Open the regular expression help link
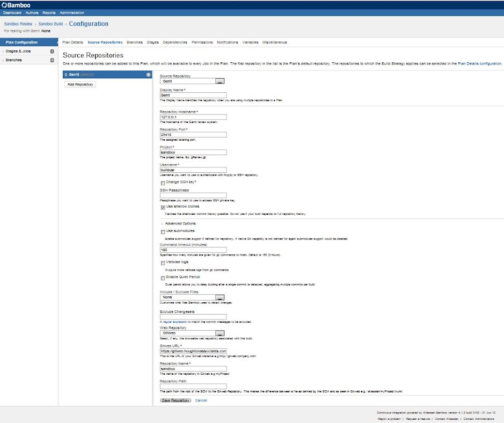 point(175,322)
